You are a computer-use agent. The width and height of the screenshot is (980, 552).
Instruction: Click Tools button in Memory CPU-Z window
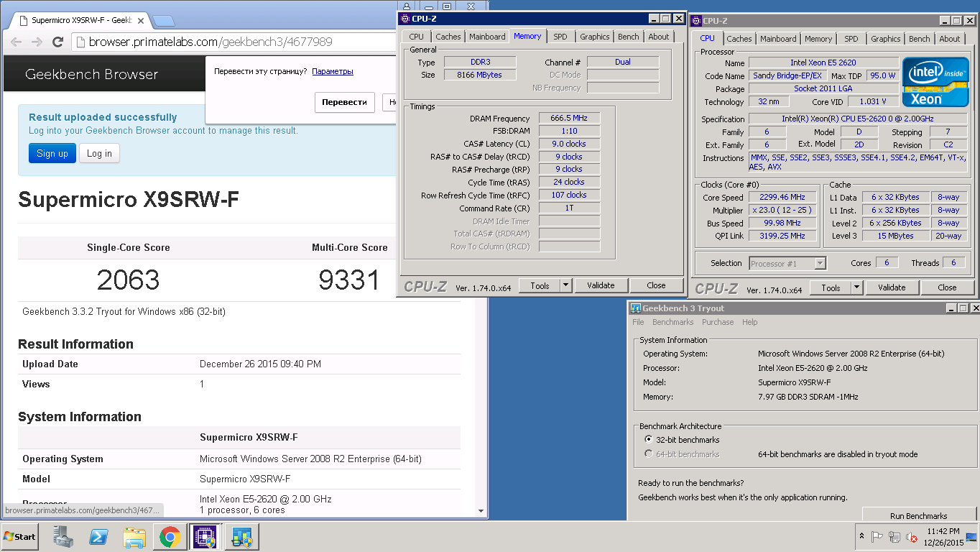click(540, 285)
